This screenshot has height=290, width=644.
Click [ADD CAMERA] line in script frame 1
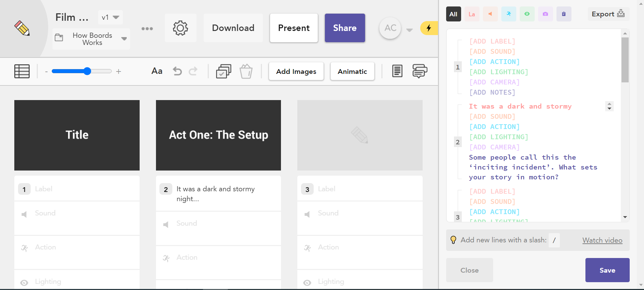coord(494,82)
